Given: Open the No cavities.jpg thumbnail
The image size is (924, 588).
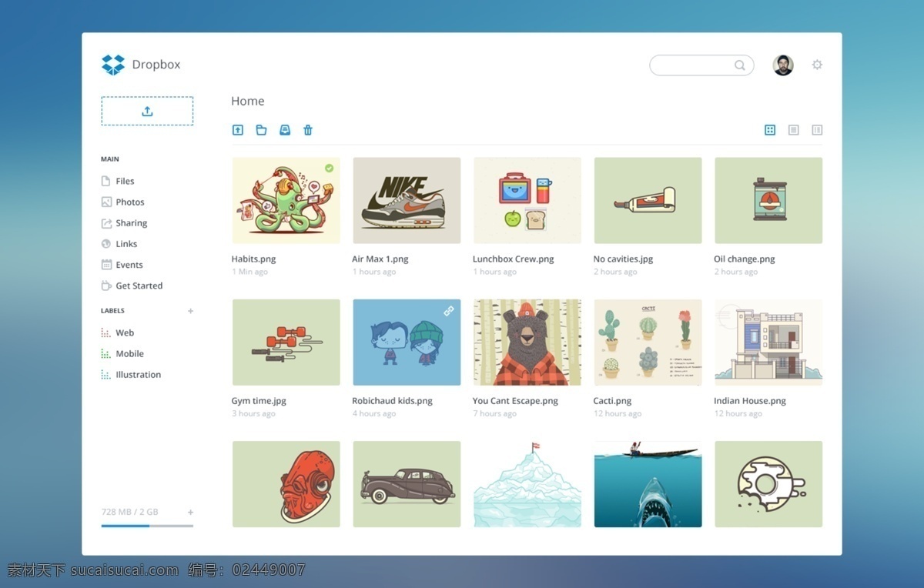Looking at the screenshot, I should 648,201.
